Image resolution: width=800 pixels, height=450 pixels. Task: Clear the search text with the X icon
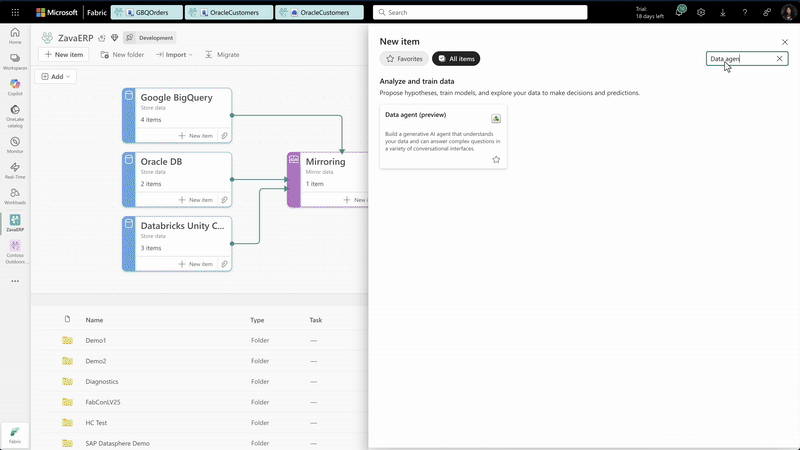780,59
